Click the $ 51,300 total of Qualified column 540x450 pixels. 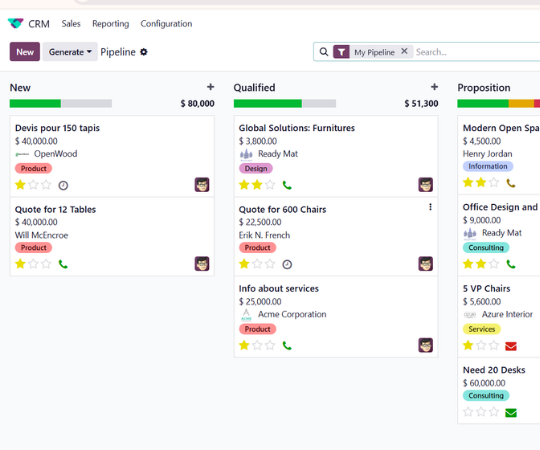[x=421, y=103]
